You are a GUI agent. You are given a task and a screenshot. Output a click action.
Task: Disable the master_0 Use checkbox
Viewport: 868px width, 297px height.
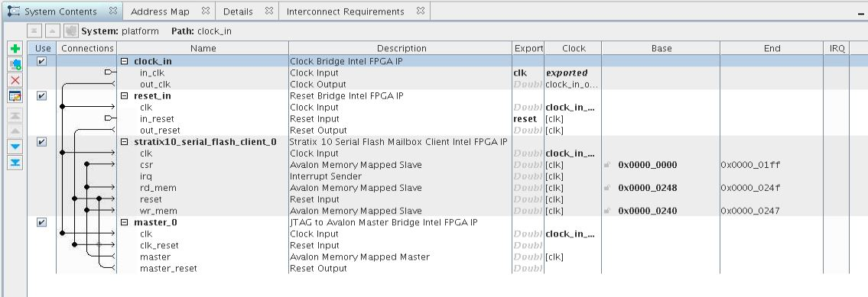click(41, 222)
